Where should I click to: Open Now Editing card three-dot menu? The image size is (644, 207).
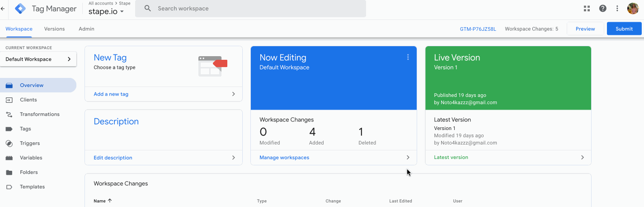coord(408,57)
